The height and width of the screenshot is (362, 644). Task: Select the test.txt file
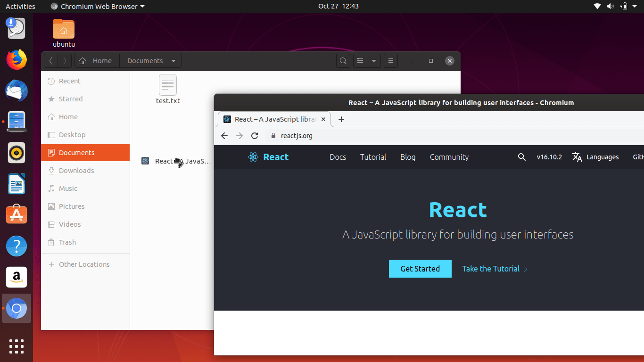click(x=168, y=90)
